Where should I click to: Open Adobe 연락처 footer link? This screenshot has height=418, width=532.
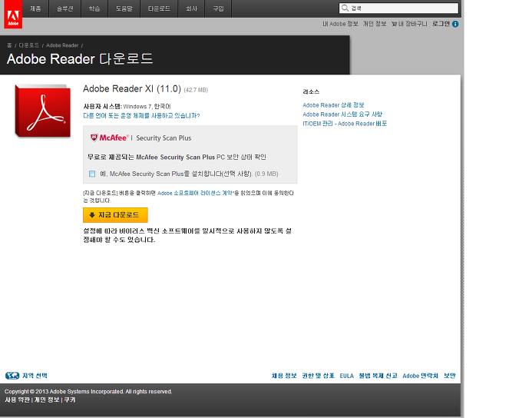421,376
